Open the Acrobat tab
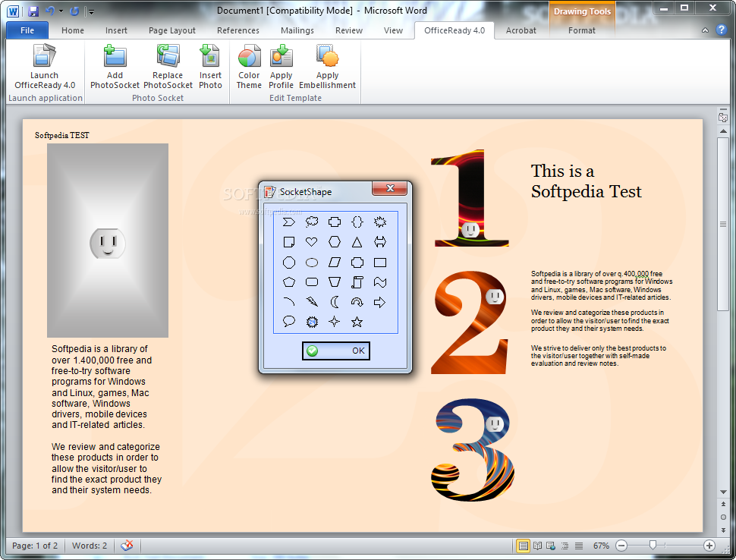The width and height of the screenshot is (736, 560). coord(521,30)
